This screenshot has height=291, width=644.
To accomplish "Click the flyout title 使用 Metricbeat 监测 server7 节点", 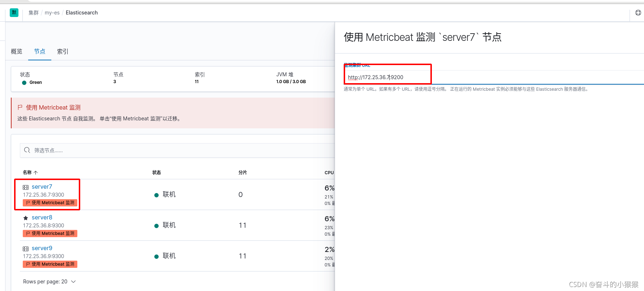I will tap(422, 37).
